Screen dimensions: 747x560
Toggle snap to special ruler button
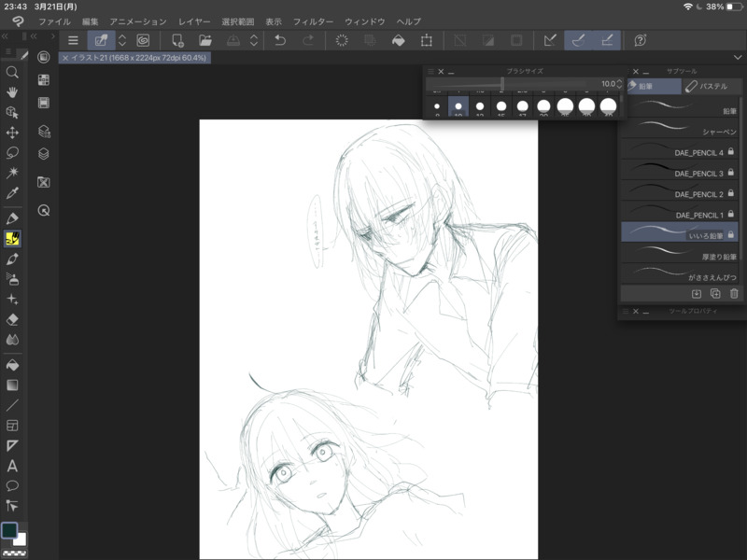(x=579, y=40)
